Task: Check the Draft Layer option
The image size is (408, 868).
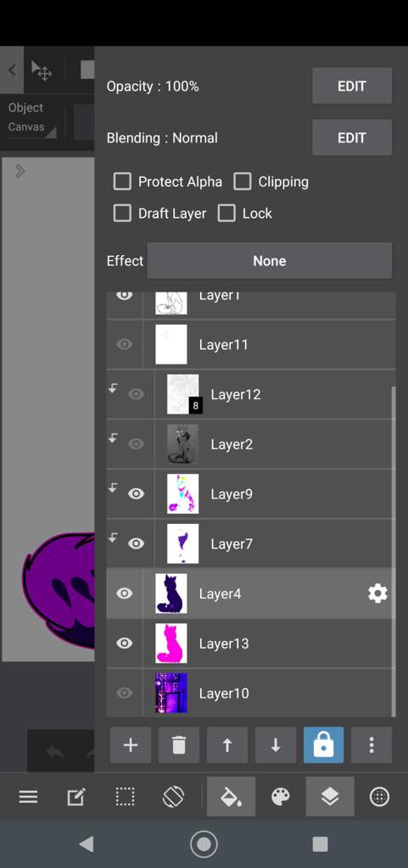Action: tap(122, 213)
